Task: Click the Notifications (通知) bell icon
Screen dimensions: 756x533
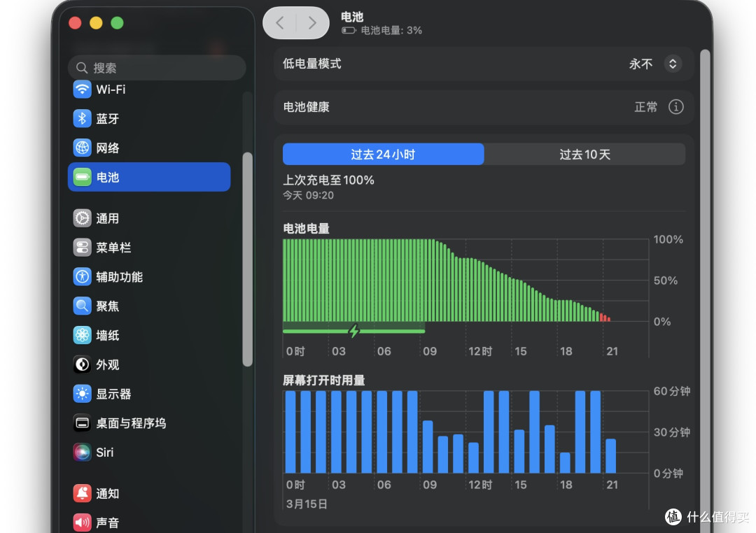Action: coord(83,494)
